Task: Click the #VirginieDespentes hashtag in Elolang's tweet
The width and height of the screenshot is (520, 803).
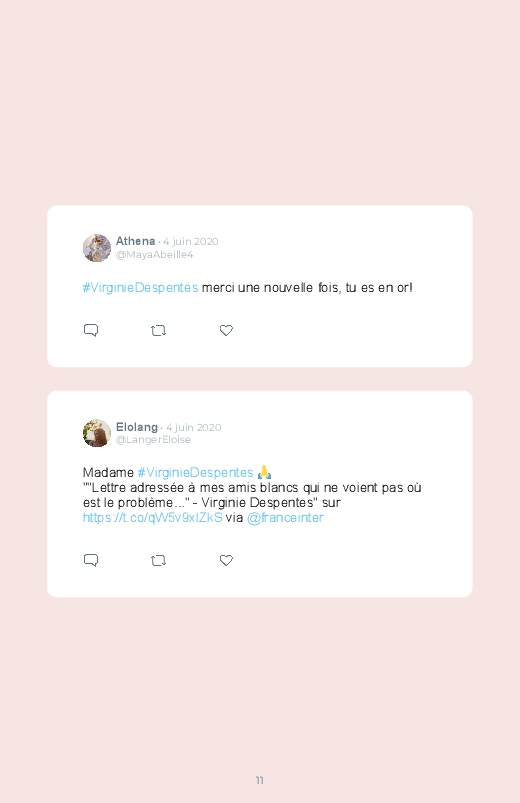Action: coord(195,473)
